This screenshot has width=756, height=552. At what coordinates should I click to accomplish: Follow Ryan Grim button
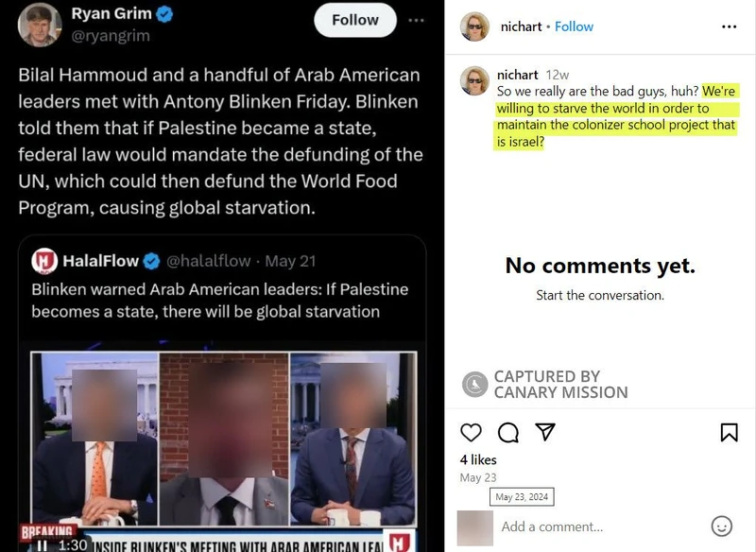click(x=355, y=20)
